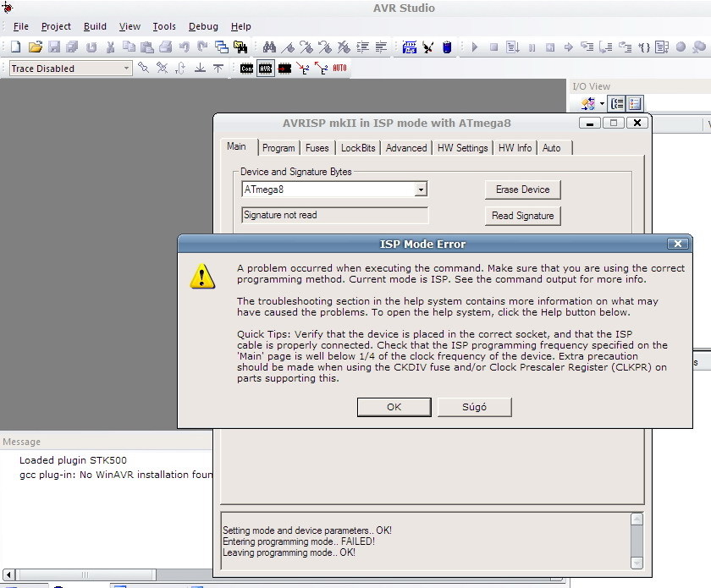Screen dimensions: 711x588
Task: Click the outdent lines icon
Action: (x=381, y=47)
